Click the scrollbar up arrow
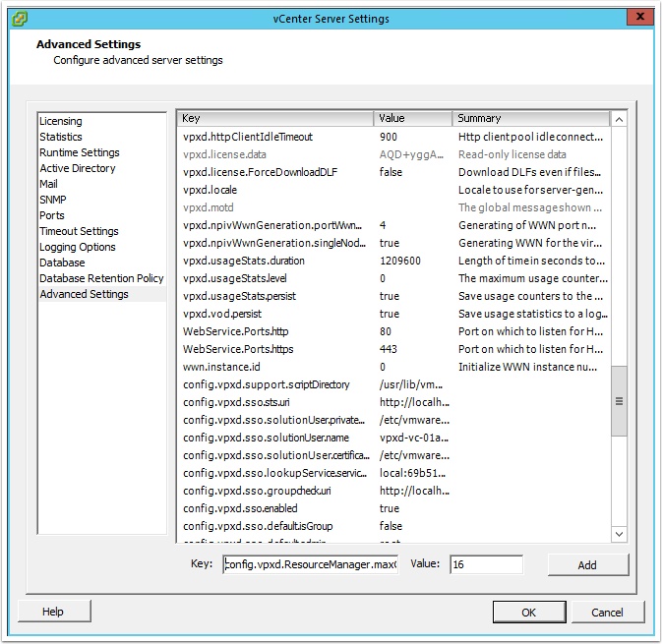Viewport: 662px width, 644px height. 619,119
